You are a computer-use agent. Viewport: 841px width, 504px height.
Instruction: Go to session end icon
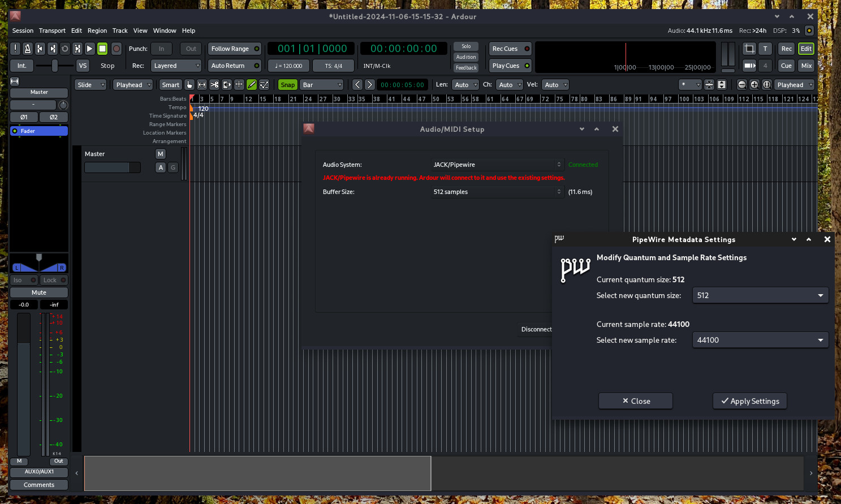(52, 49)
